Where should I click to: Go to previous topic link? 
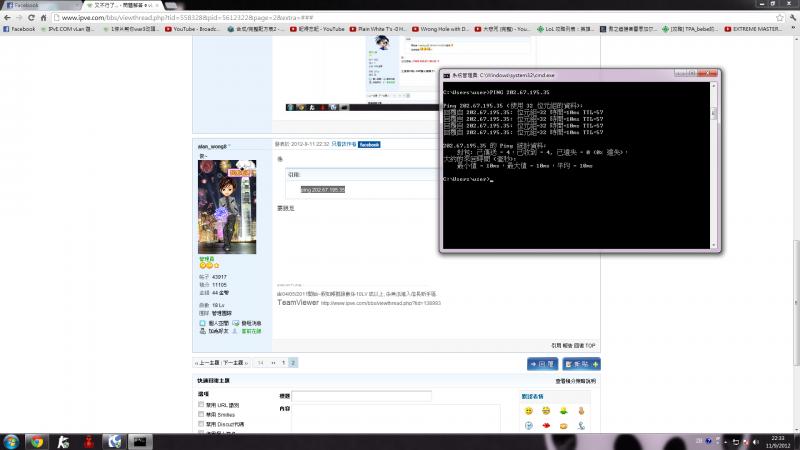(207, 363)
